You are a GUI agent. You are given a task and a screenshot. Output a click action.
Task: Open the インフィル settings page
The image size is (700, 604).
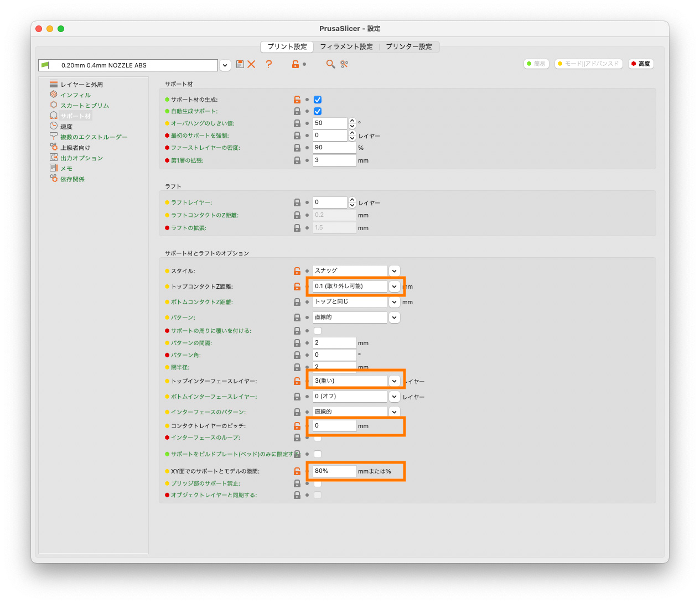75,95
